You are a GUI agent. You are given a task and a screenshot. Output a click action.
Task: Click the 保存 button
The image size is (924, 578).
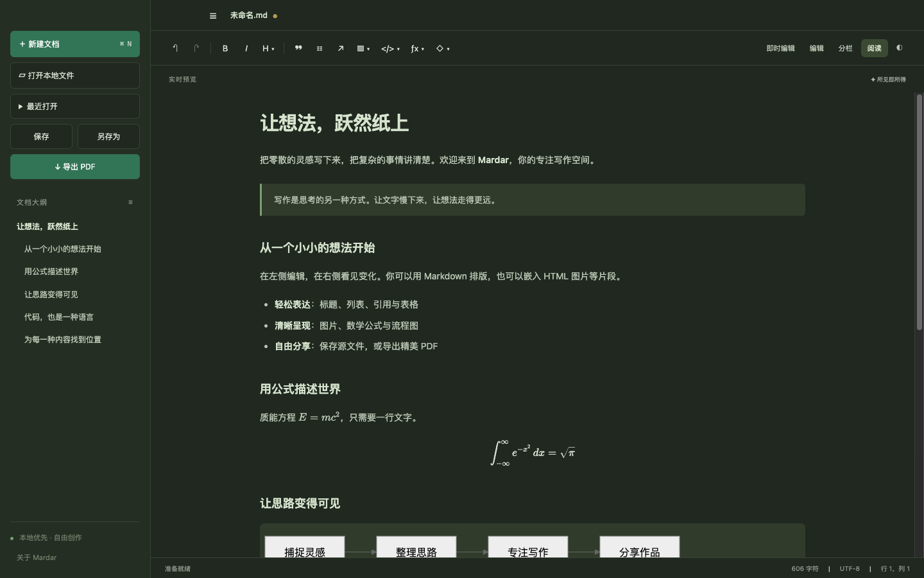(x=42, y=137)
